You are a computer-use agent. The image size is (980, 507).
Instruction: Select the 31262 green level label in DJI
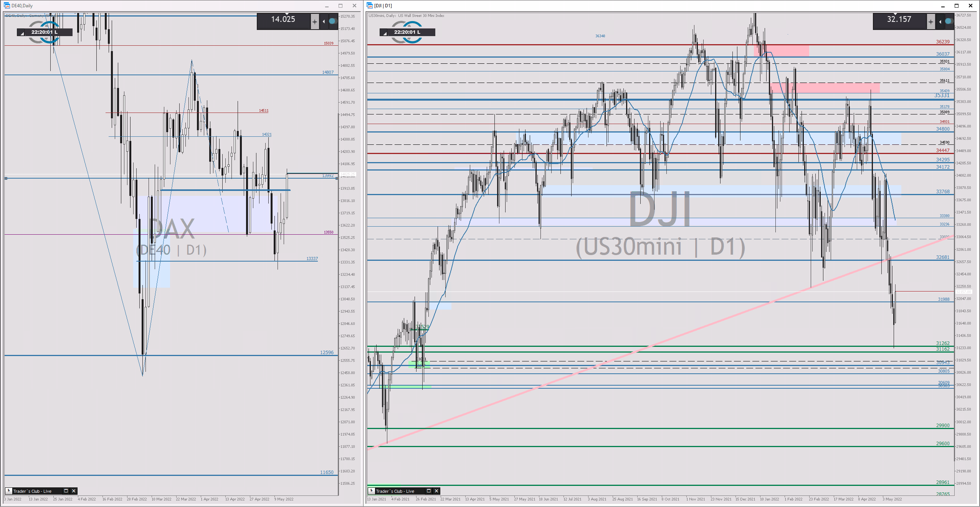[943, 343]
